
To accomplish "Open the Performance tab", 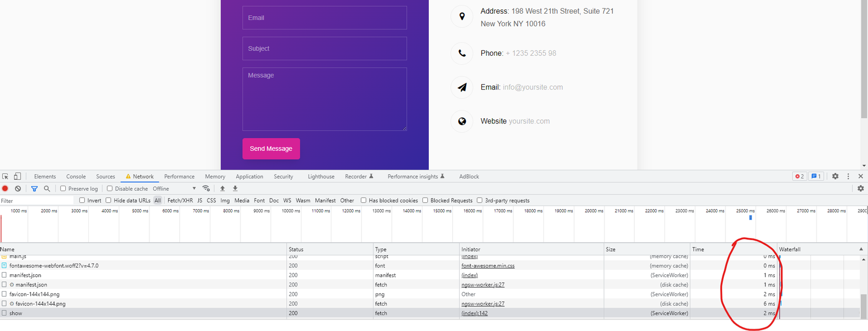I will 179,177.
